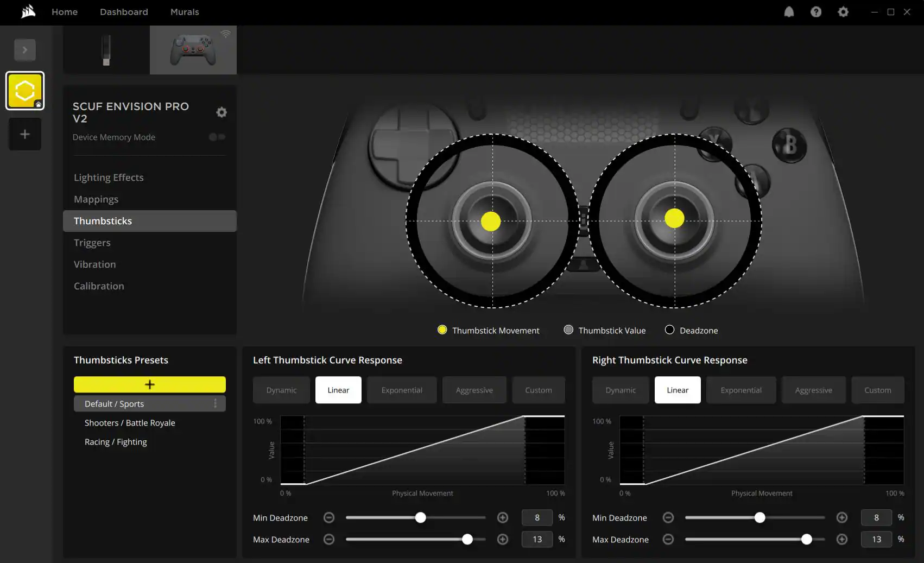Select the wireless controller device thumbnail
The height and width of the screenshot is (563, 924).
point(193,50)
